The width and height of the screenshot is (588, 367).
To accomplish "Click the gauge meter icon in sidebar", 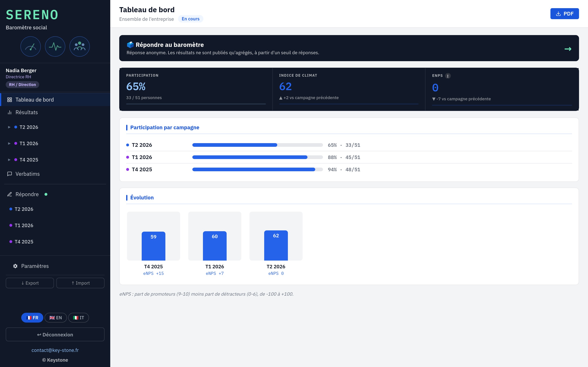I will click(x=31, y=47).
